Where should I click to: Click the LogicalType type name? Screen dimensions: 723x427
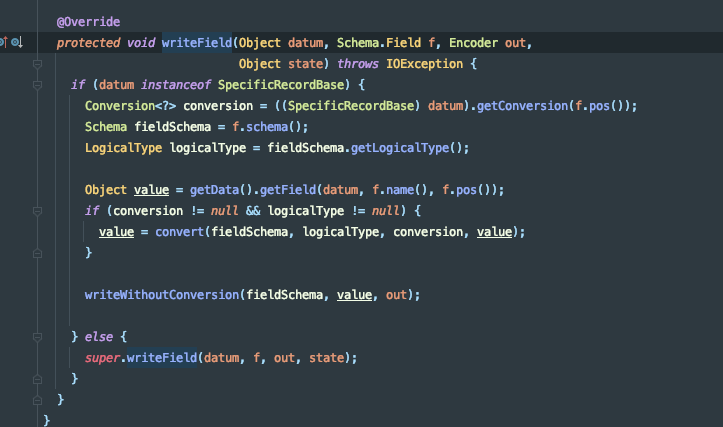coord(124,148)
